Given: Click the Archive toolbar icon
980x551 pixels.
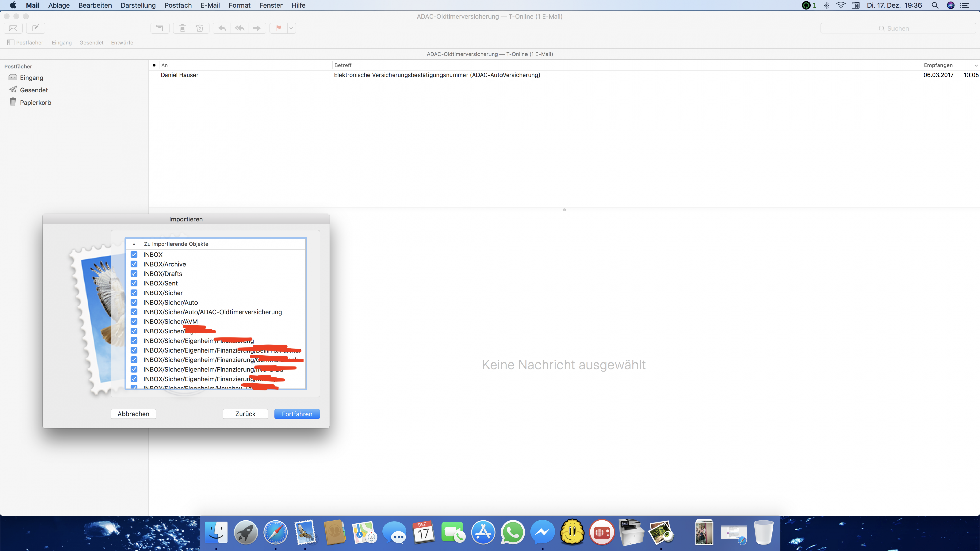Looking at the screenshot, I should [x=160, y=28].
